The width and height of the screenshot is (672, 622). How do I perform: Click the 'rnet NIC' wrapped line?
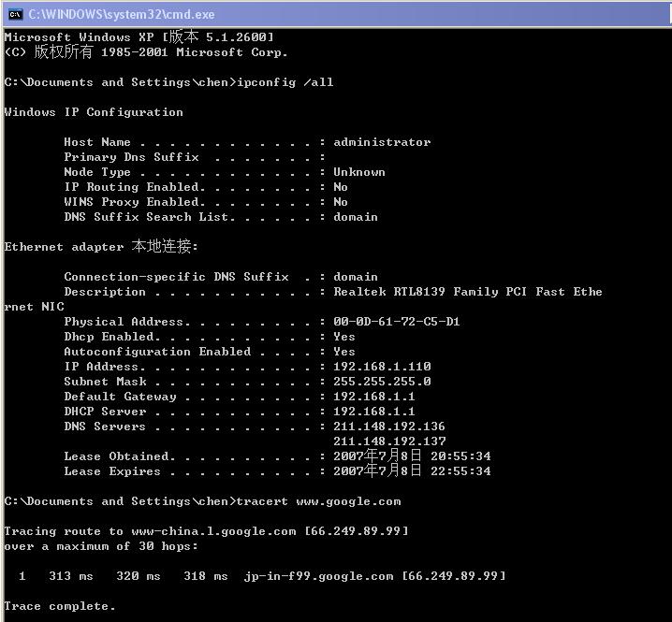tap(34, 307)
